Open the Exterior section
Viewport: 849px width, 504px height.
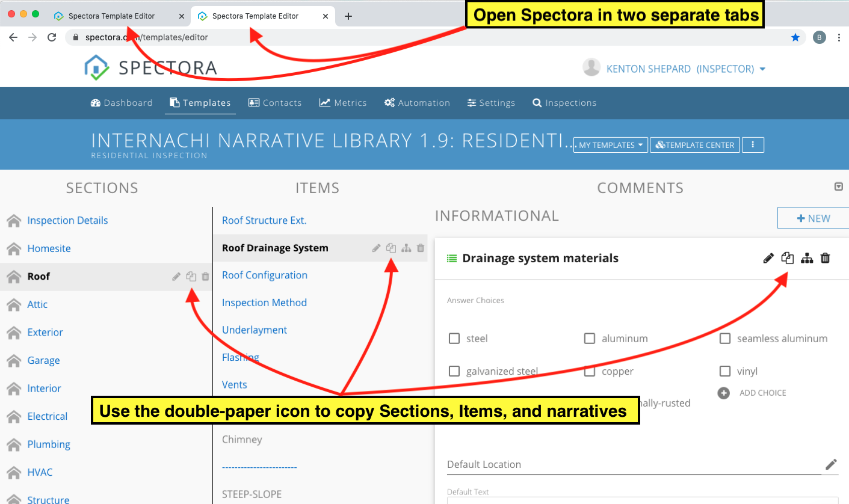(x=45, y=333)
